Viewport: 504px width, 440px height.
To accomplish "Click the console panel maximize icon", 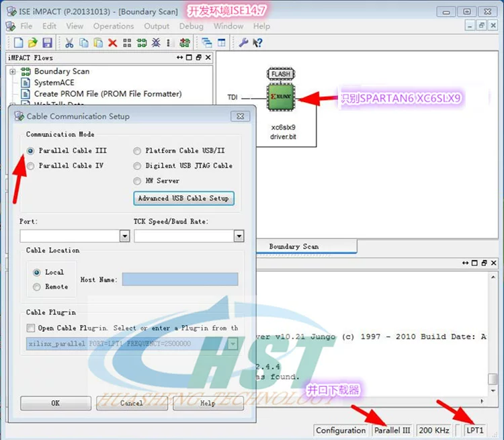I will pyautogui.click(x=474, y=263).
